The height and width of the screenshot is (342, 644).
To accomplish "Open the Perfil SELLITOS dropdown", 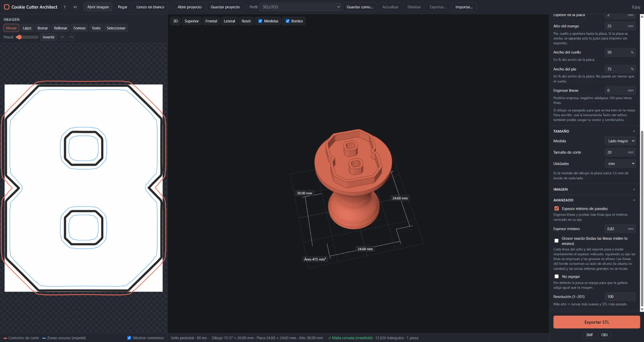I will (300, 7).
